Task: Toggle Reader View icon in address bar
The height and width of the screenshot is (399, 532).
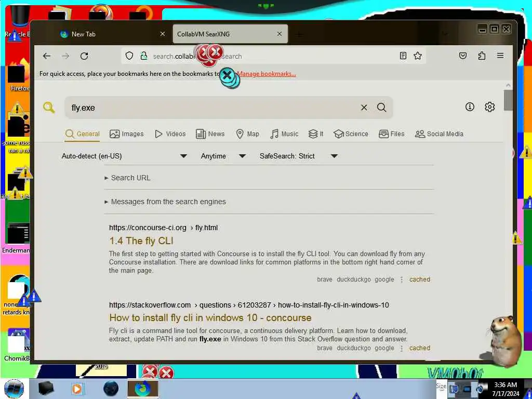Action: (403, 56)
